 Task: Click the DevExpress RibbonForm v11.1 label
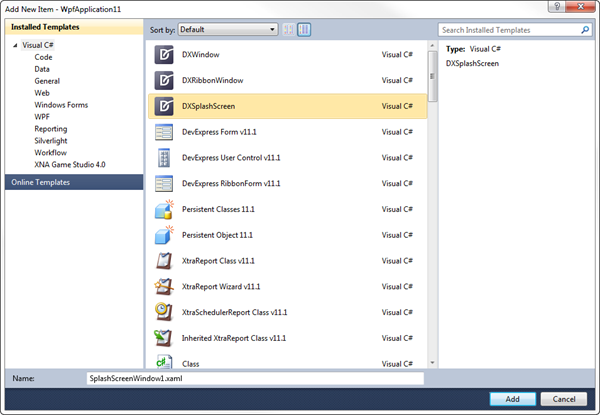(x=231, y=184)
